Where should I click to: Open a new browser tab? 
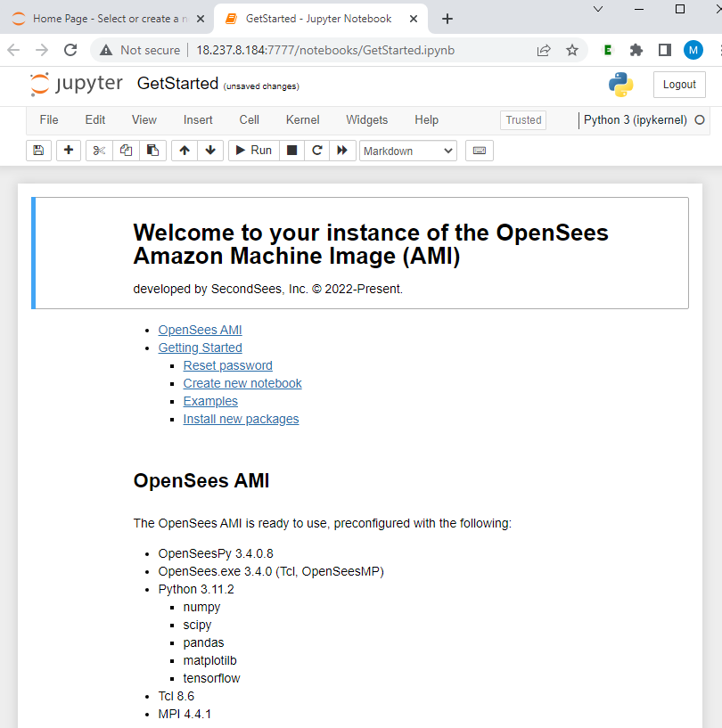[447, 19]
